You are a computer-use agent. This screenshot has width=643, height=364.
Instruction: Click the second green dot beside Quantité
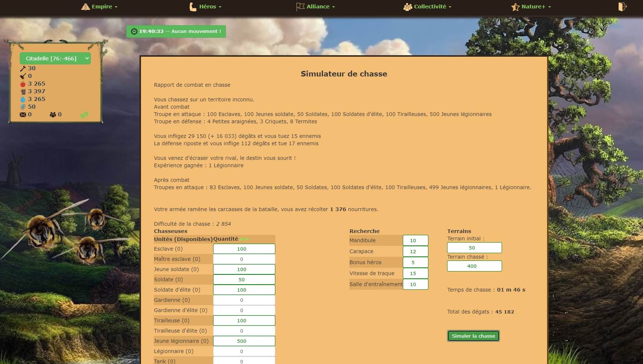(247, 239)
